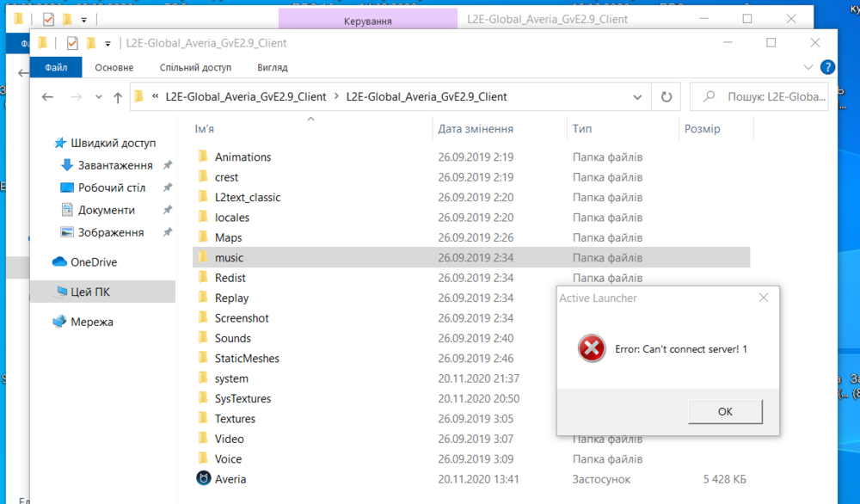The image size is (860, 504).
Task: Go up to the parent folder
Action: (x=118, y=96)
